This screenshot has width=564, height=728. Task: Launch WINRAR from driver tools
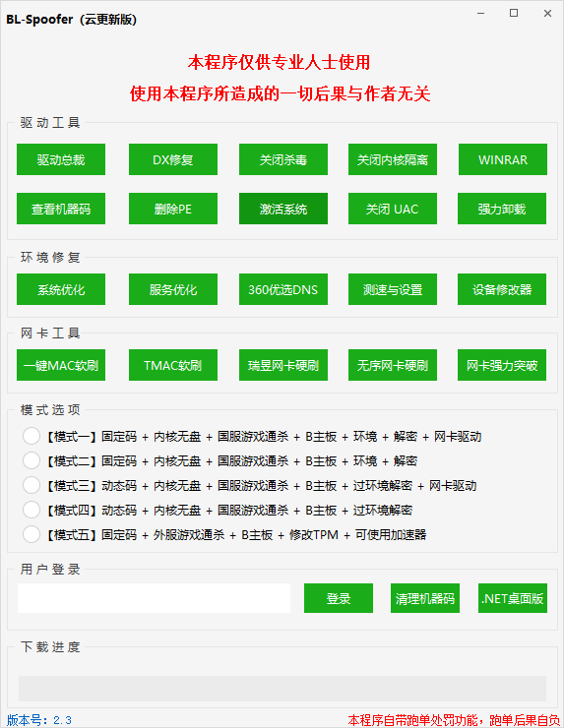pyautogui.click(x=503, y=159)
